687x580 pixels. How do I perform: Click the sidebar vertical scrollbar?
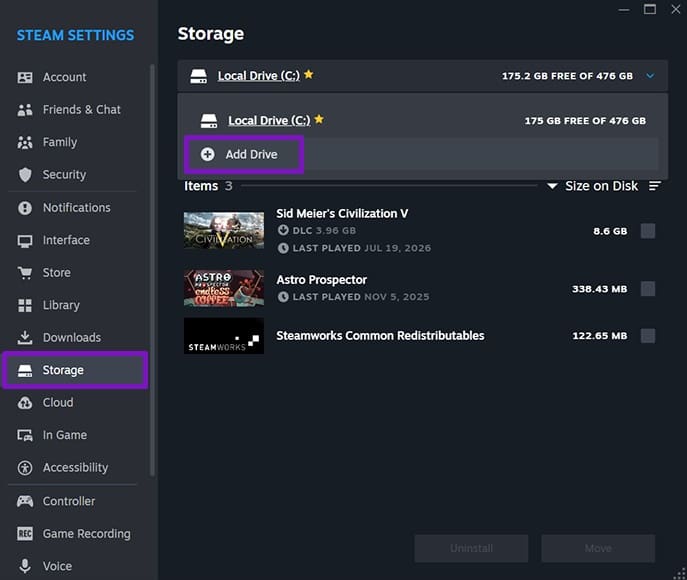point(152,269)
